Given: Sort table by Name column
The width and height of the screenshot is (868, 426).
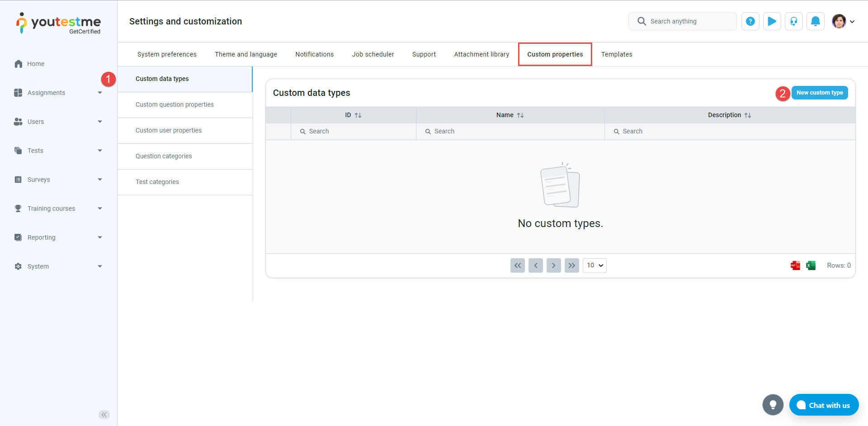Looking at the screenshot, I should point(520,115).
